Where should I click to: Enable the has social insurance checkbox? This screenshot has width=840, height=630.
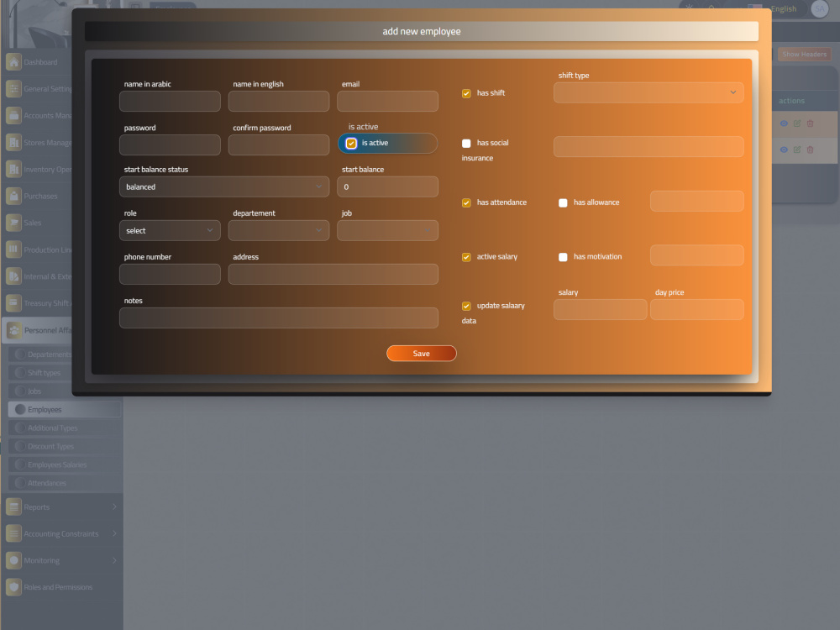pos(466,144)
